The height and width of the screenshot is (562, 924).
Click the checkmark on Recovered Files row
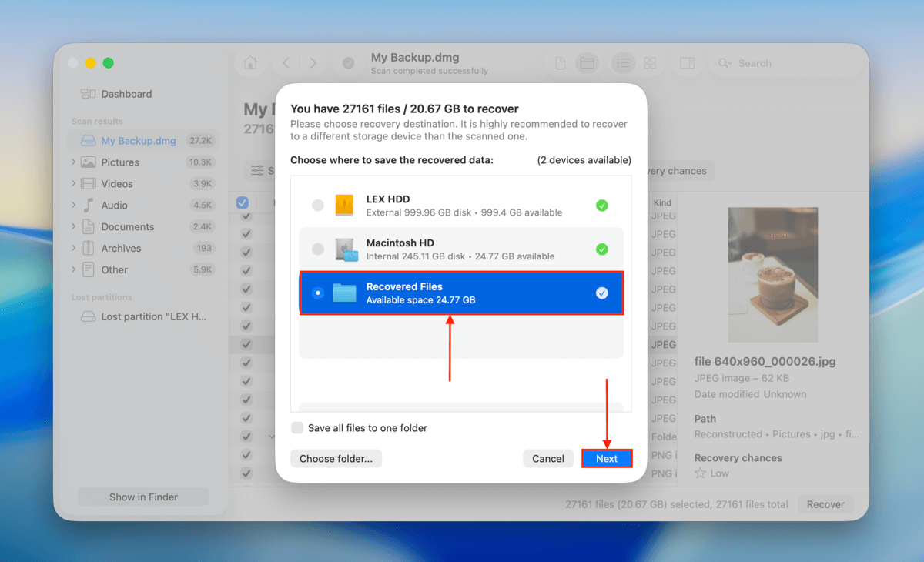(x=602, y=293)
